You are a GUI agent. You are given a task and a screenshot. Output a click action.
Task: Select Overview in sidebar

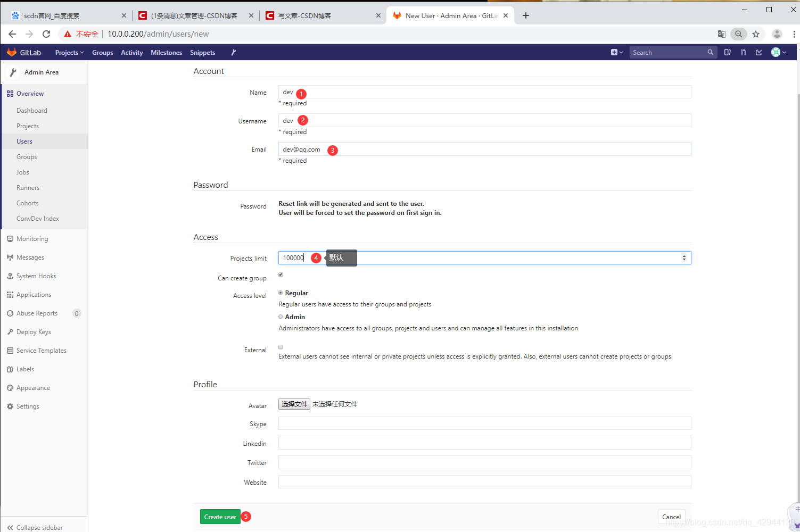[x=30, y=94]
